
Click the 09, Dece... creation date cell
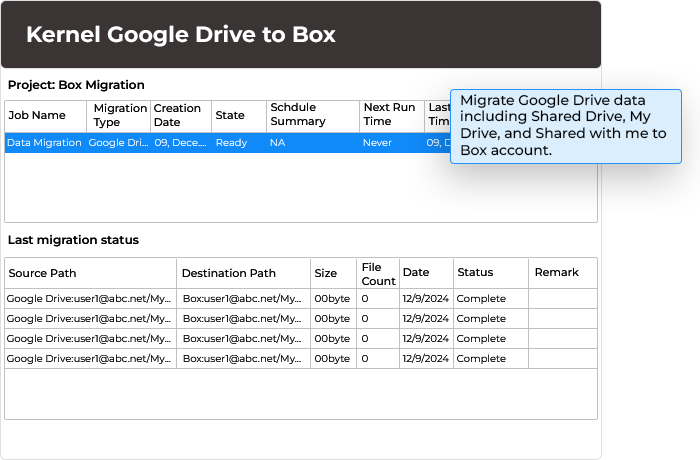point(180,143)
